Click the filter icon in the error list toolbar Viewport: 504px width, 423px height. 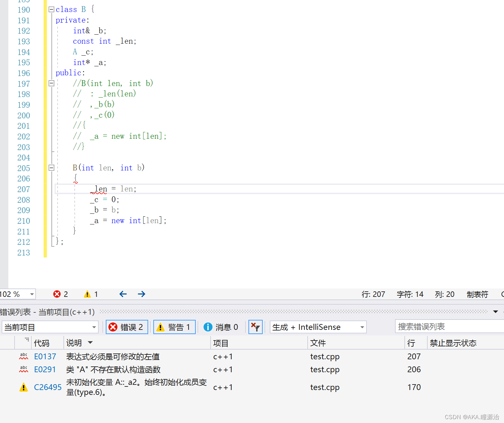pyautogui.click(x=255, y=327)
